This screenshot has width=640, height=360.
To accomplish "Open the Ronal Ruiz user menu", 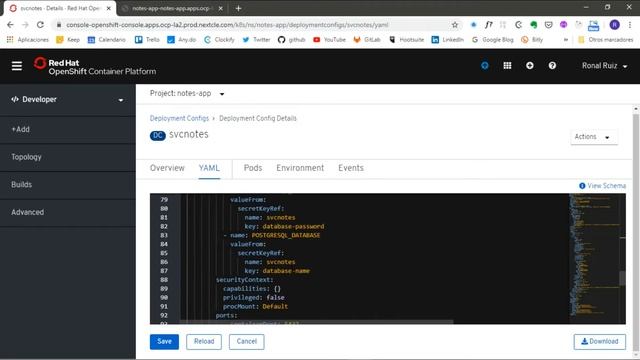I will coord(604,66).
